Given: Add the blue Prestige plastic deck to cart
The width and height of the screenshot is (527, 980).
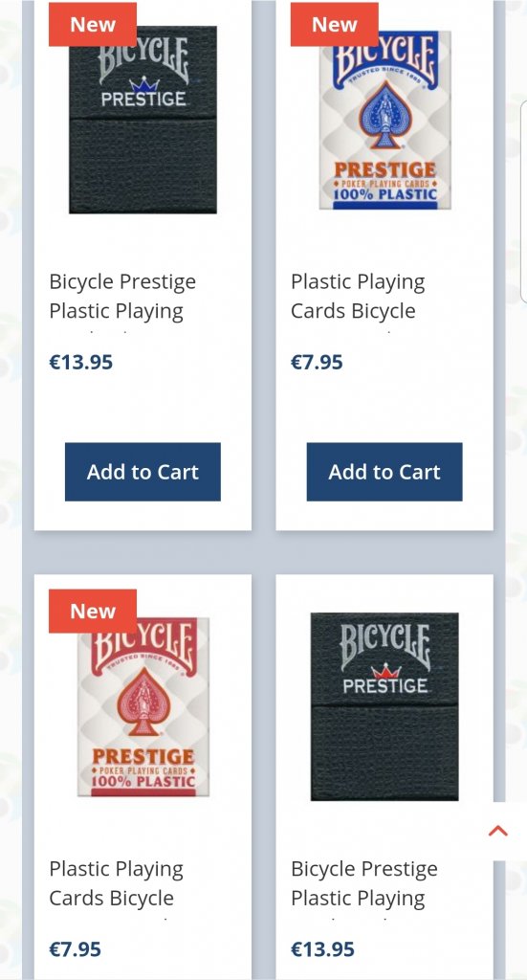Looking at the screenshot, I should tap(384, 472).
